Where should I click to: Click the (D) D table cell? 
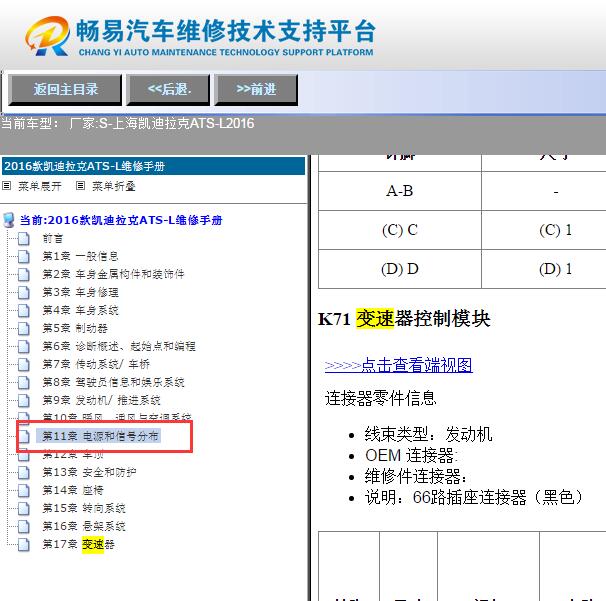[400, 269]
